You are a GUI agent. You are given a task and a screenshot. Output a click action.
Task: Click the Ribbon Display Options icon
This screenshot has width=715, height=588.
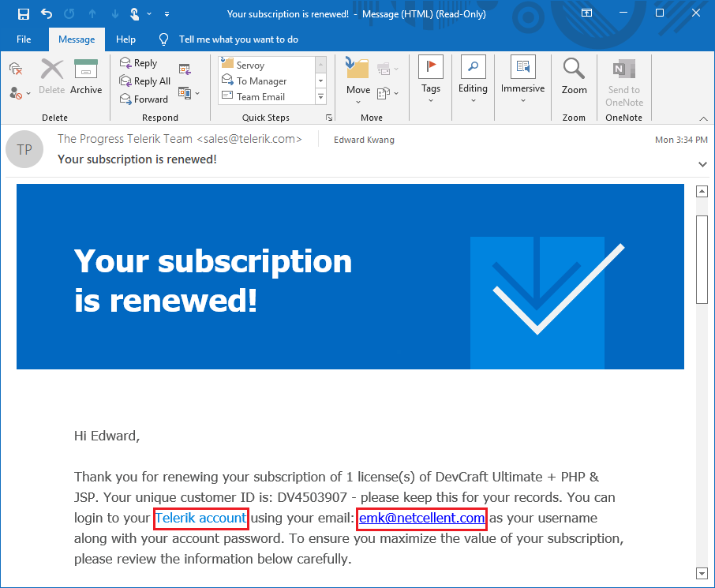[x=586, y=13]
